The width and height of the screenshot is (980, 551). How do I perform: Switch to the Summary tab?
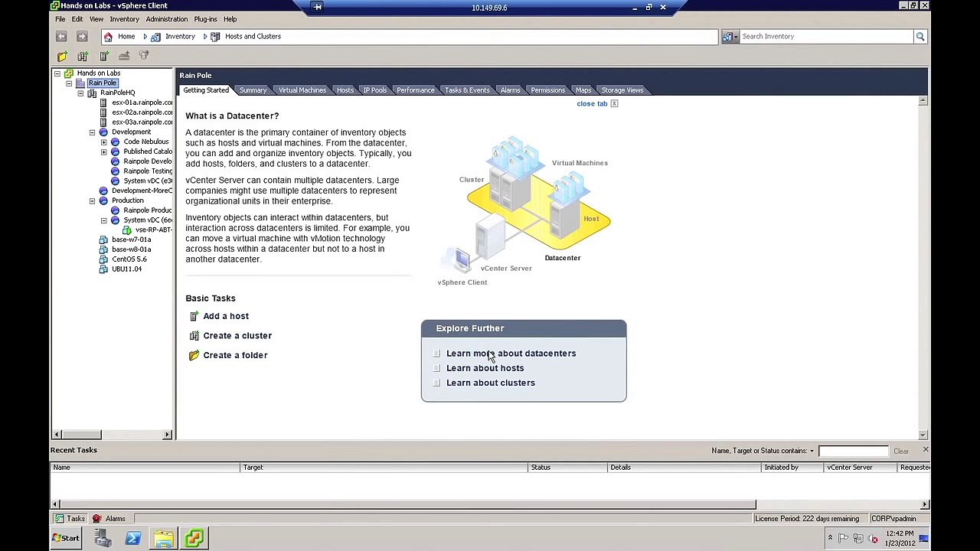tap(253, 90)
